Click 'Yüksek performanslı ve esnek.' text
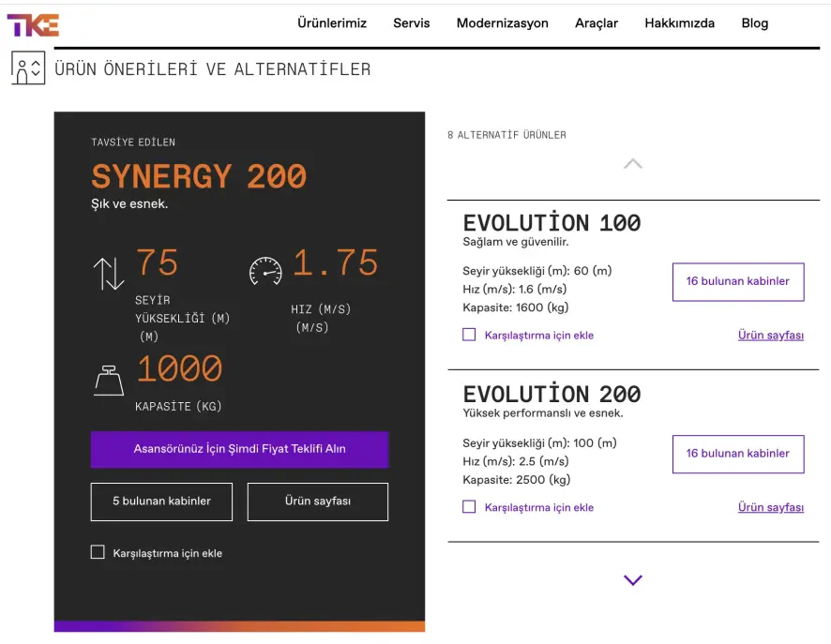831x644 pixels. tap(543, 413)
